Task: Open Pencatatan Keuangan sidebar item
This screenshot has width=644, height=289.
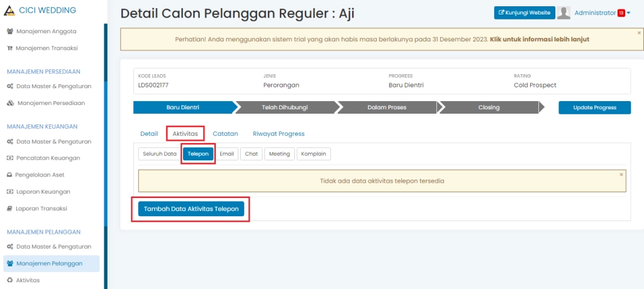Action: (48, 158)
